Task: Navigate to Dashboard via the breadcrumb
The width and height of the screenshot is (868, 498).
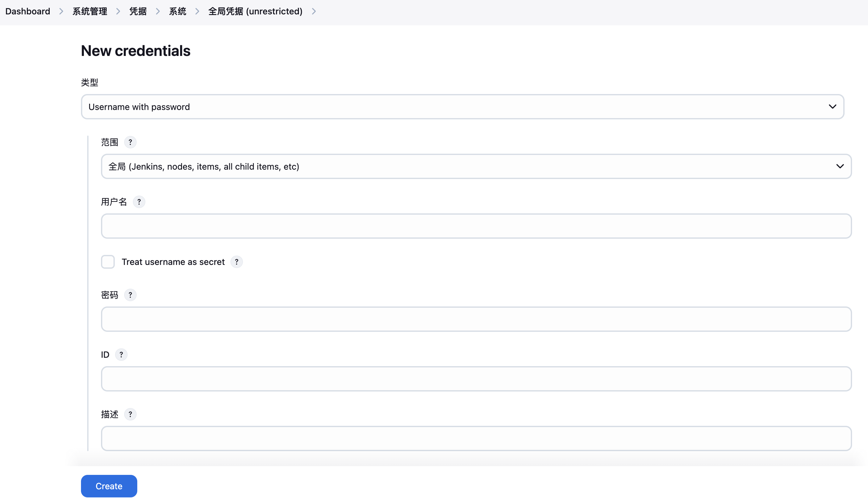Action: click(28, 11)
